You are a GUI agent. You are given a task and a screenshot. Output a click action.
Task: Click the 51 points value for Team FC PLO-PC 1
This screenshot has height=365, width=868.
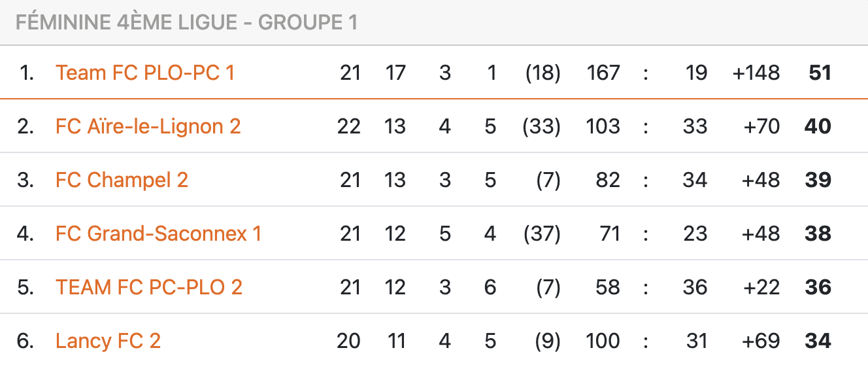click(820, 73)
